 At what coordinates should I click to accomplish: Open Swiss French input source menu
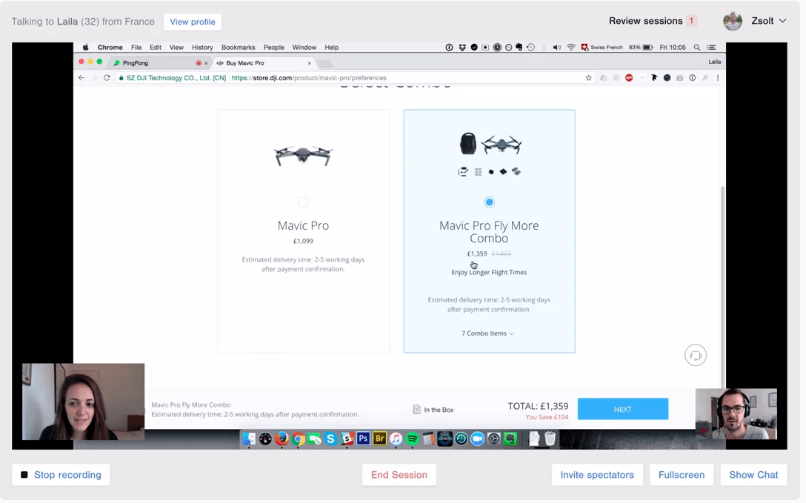point(601,47)
